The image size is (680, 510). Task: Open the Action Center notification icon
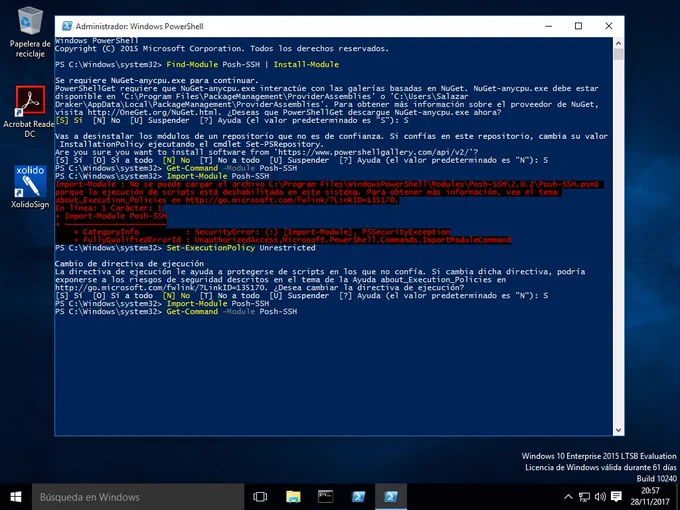pyautogui.click(x=616, y=497)
